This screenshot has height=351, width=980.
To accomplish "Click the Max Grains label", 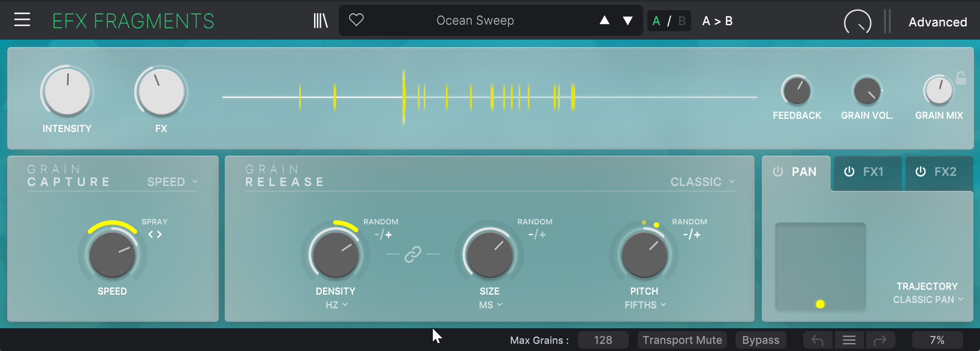I will (539, 340).
